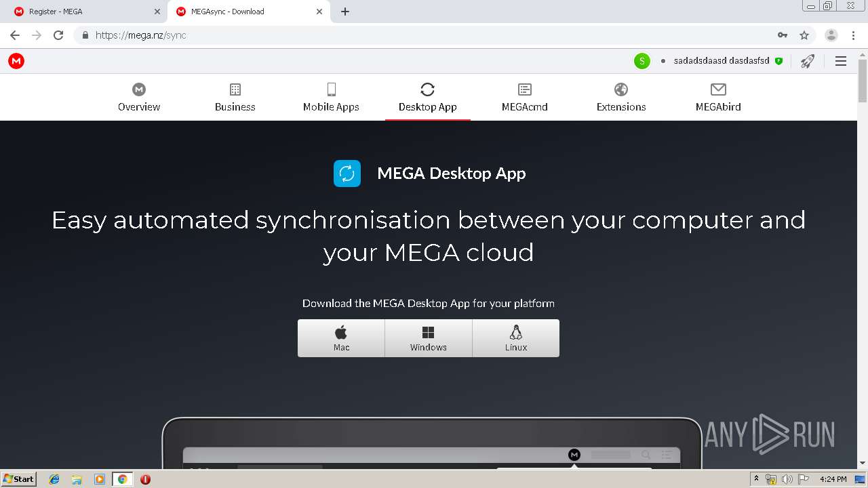
Task: Open the Chrome profile avatar
Action: [831, 35]
